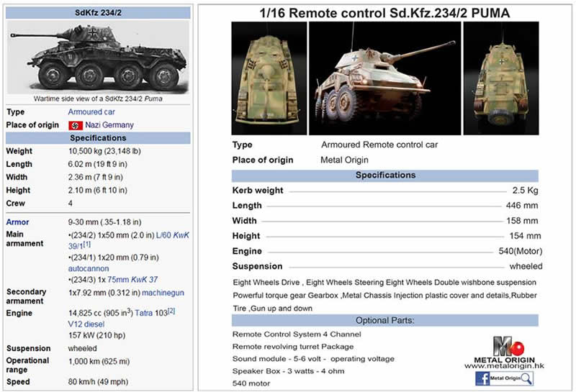
Task: Open the wartime SdKfz 234/2 side view photo
Action: pyautogui.click(x=98, y=57)
